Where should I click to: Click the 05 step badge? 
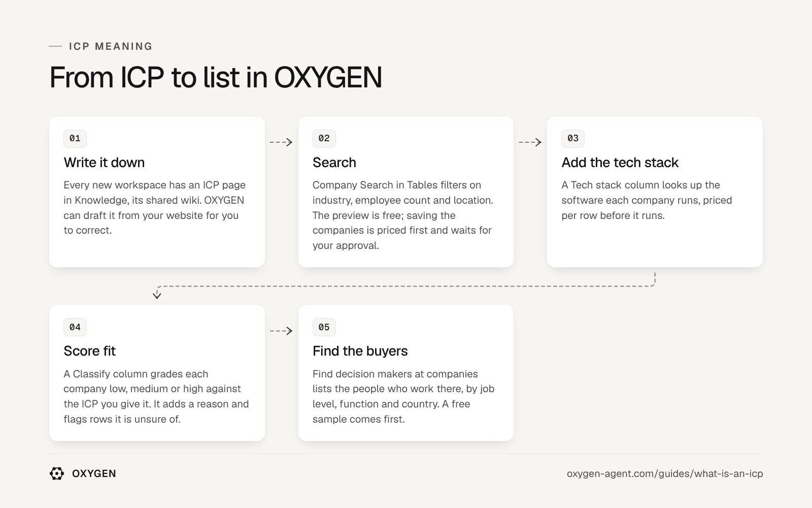(324, 327)
